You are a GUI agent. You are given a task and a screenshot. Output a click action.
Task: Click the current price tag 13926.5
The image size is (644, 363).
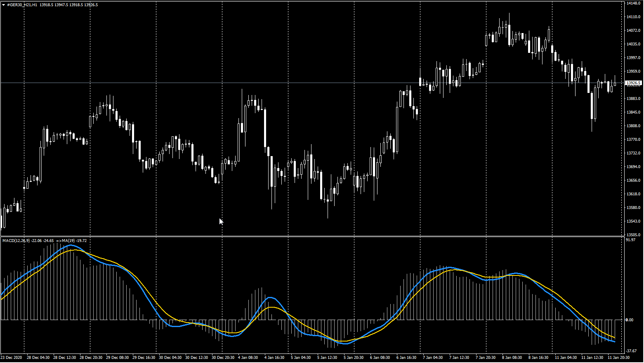tap(634, 83)
